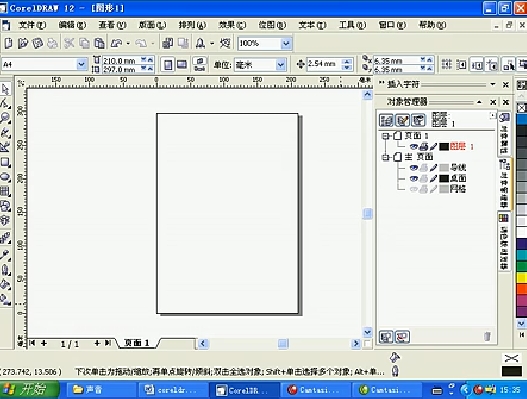Open the 位图 Bitmaps menu
The height and width of the screenshot is (399, 527).
click(272, 25)
